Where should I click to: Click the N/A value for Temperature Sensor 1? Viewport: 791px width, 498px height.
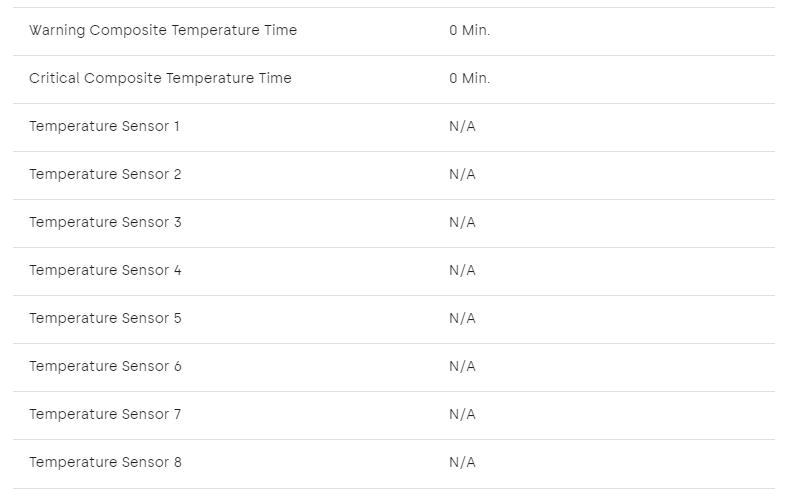[462, 126]
